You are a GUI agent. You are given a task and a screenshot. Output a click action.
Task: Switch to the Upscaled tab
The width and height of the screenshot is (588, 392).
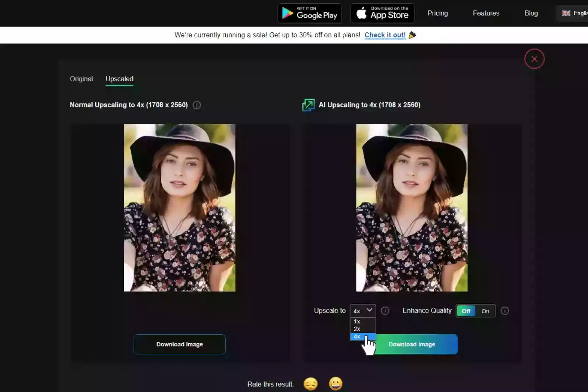click(x=119, y=79)
